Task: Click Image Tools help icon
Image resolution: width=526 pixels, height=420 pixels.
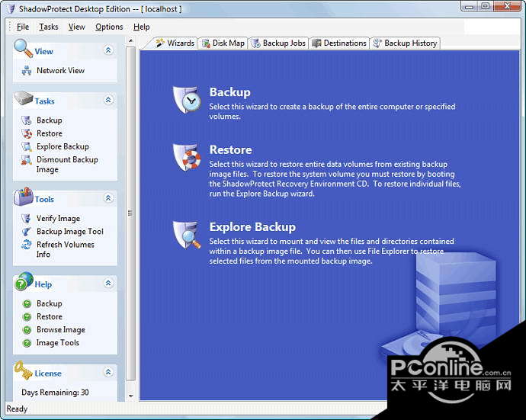Action: 27,343
